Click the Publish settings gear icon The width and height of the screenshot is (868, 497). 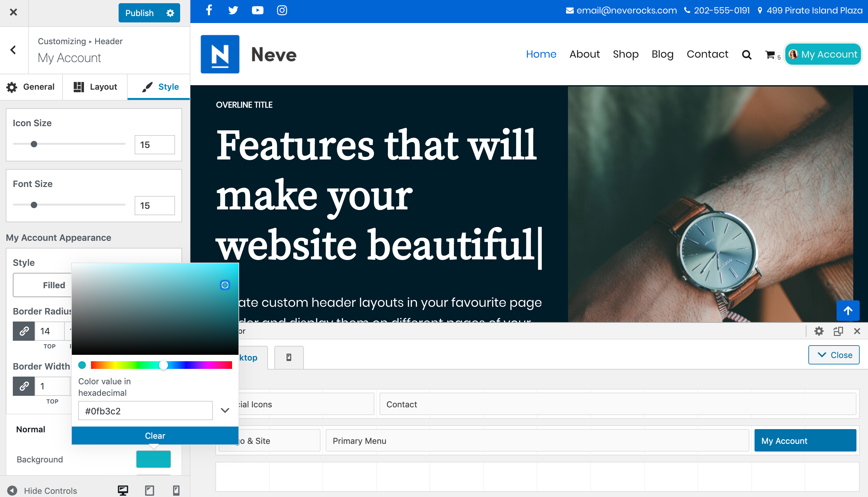(170, 13)
